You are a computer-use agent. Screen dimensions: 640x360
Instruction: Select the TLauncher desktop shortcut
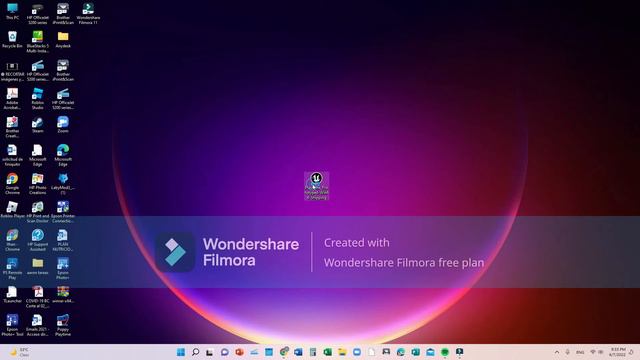pos(12,294)
